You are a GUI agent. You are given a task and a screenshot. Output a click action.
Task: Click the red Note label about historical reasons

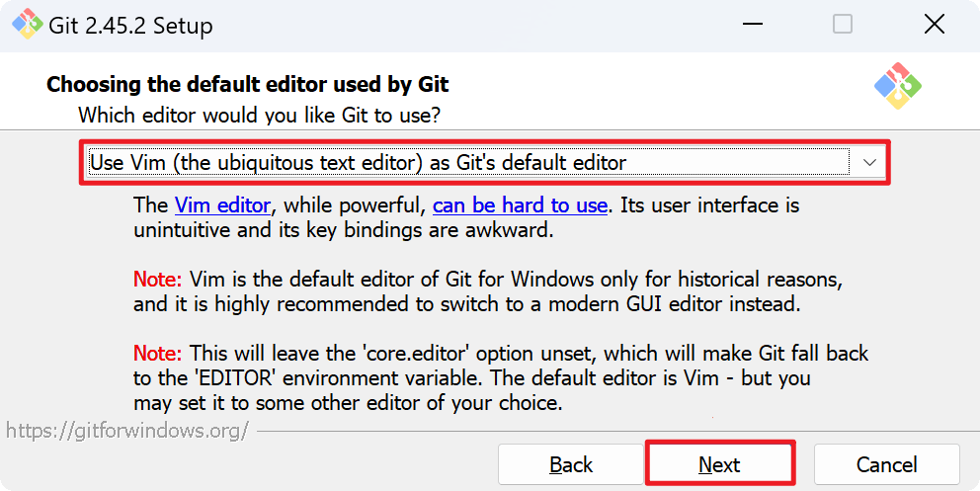pyautogui.click(x=157, y=279)
